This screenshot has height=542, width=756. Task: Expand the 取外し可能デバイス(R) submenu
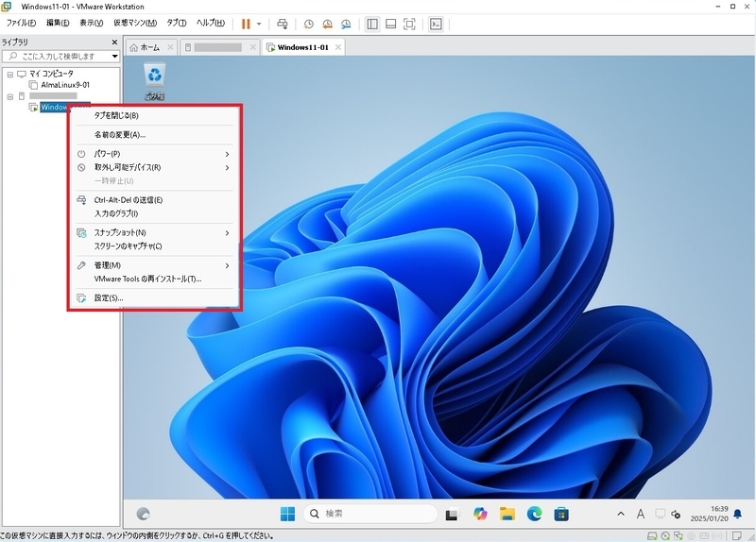click(x=154, y=168)
